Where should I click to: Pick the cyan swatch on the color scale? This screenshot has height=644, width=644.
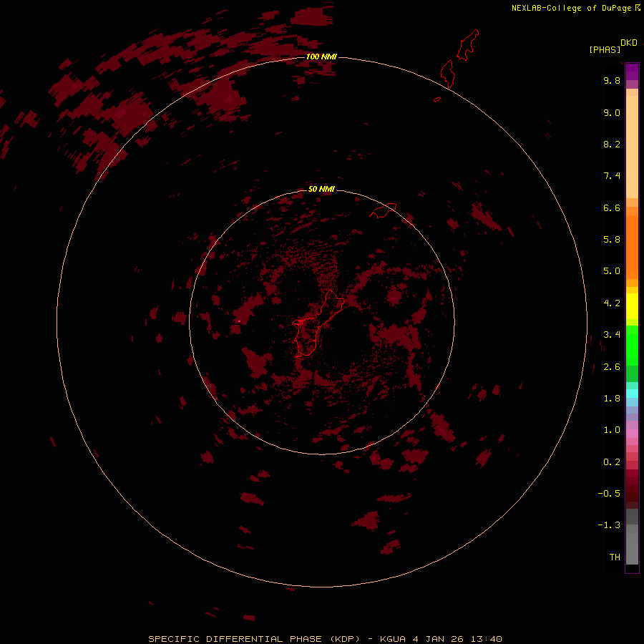pyautogui.click(x=632, y=393)
